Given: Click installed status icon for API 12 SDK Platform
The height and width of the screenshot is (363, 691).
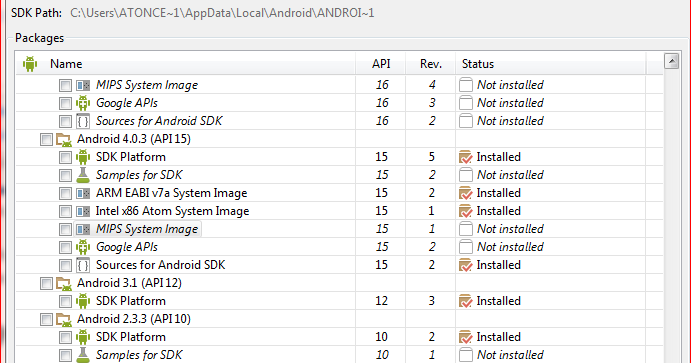Looking at the screenshot, I should pyautogui.click(x=465, y=301).
